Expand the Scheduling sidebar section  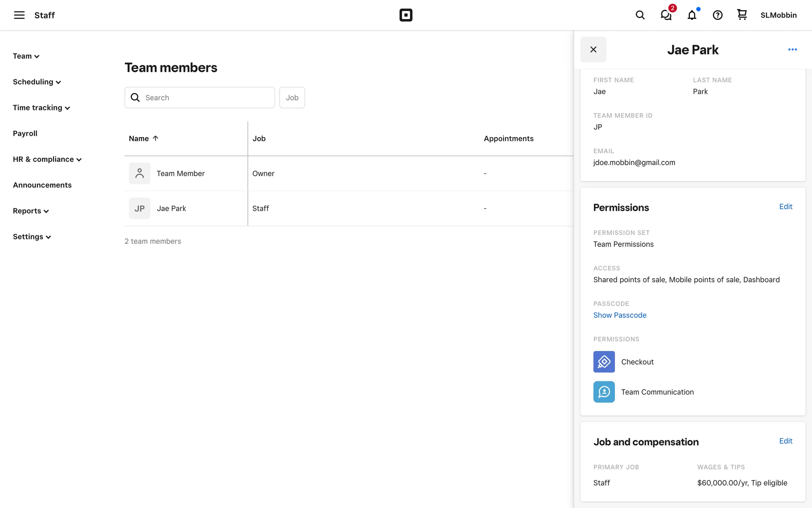point(37,82)
